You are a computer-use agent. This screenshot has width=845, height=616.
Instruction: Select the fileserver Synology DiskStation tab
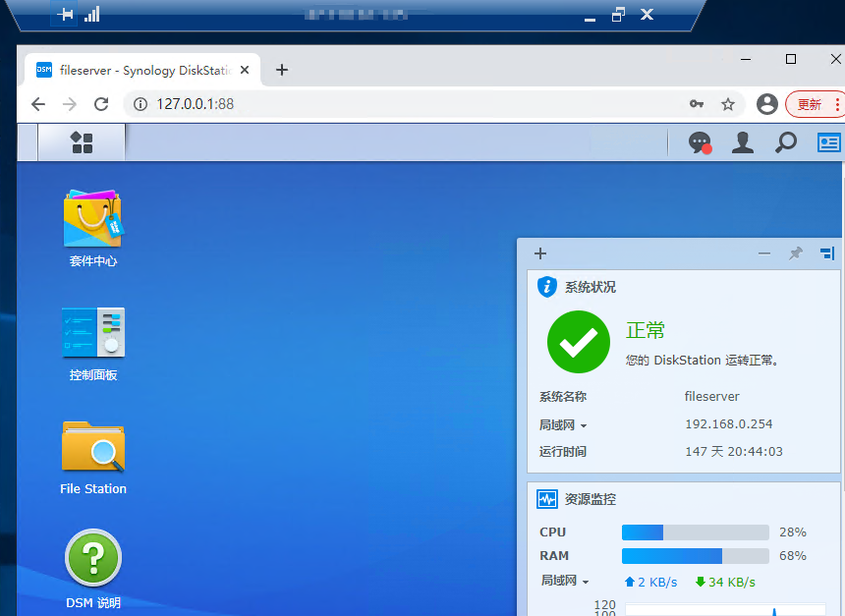point(142,70)
